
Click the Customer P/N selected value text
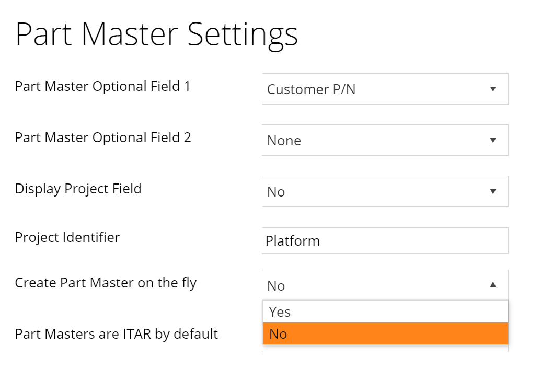(311, 89)
